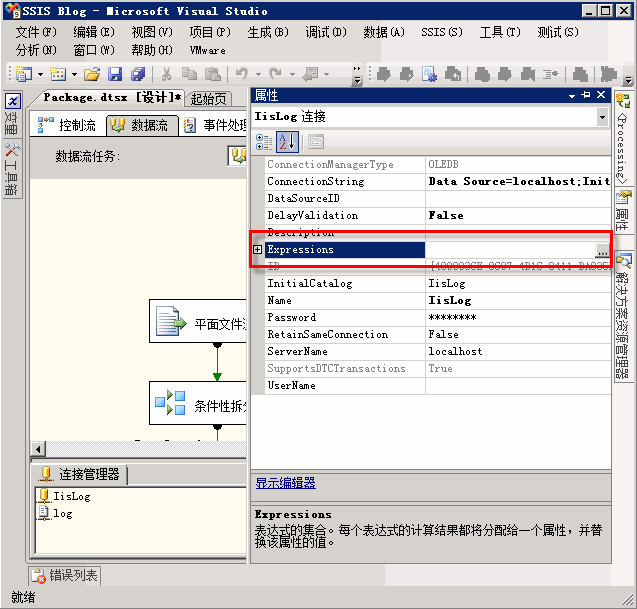Open the VMware menu

pyautogui.click(x=207, y=50)
